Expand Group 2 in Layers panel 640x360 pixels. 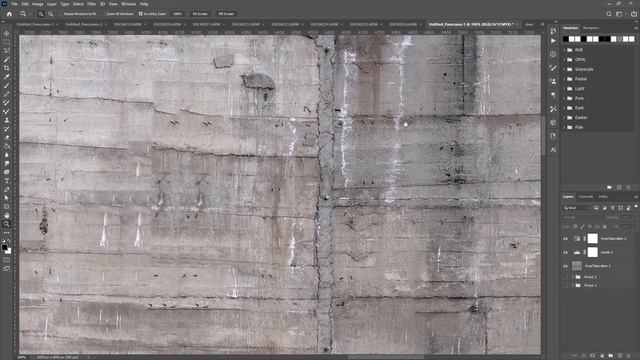coord(573,277)
